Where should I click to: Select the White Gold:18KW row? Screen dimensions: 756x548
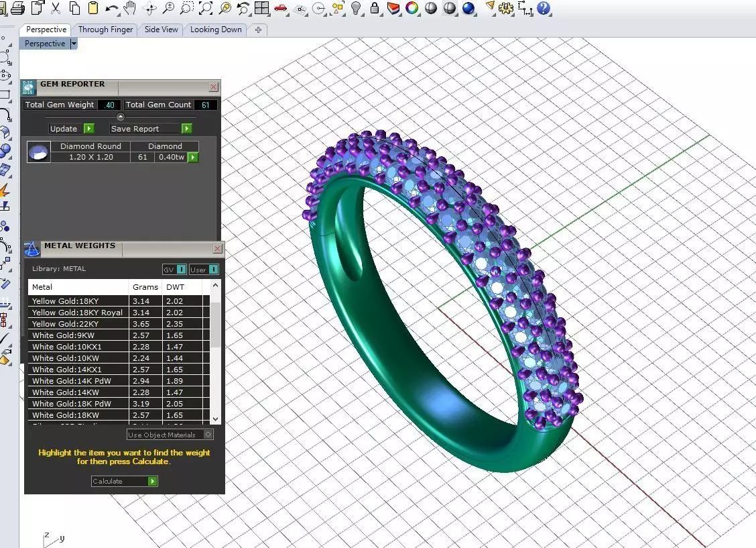click(119, 415)
